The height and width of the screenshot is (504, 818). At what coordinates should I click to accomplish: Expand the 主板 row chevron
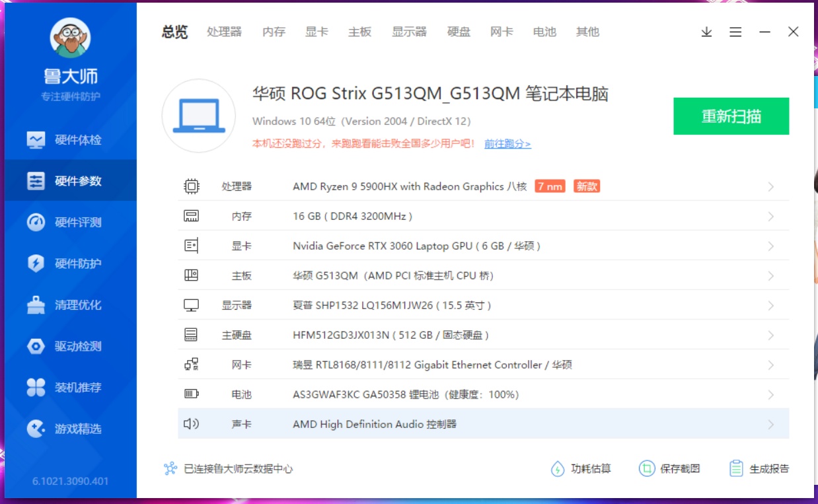click(x=770, y=276)
